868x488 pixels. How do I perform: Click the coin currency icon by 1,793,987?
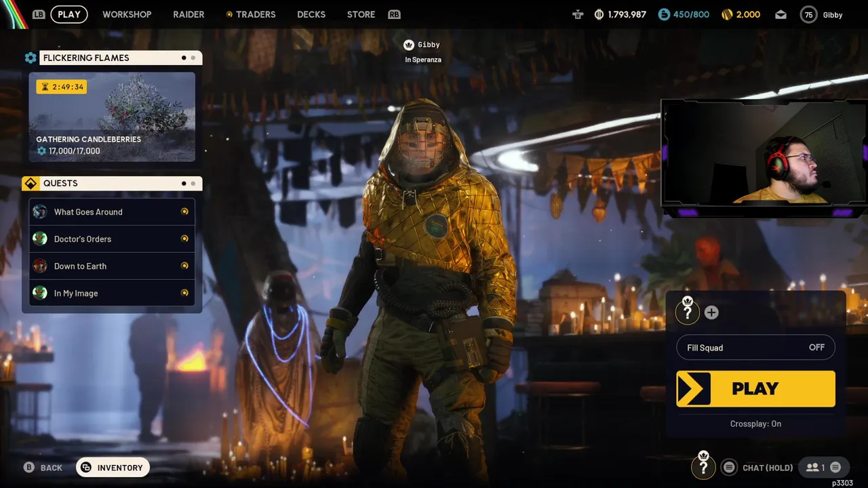[599, 14]
